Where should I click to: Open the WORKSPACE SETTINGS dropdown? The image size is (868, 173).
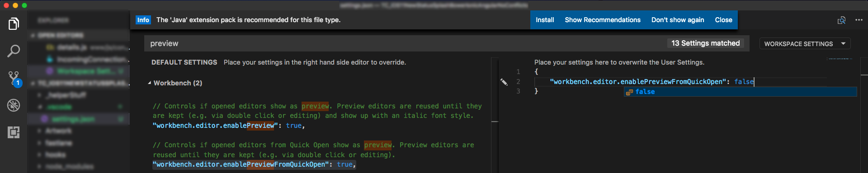[x=805, y=44]
